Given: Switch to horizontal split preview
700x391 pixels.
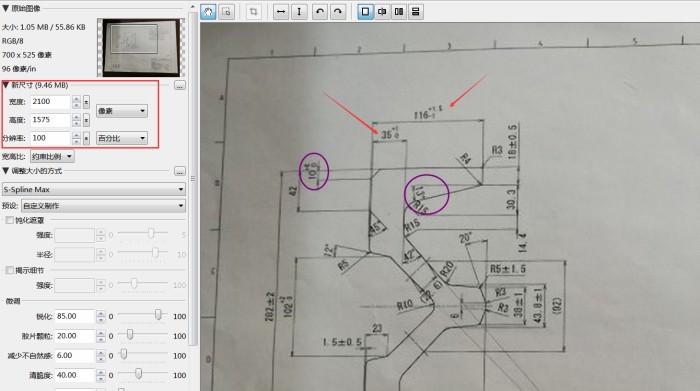Looking at the screenshot, I should (x=416, y=12).
